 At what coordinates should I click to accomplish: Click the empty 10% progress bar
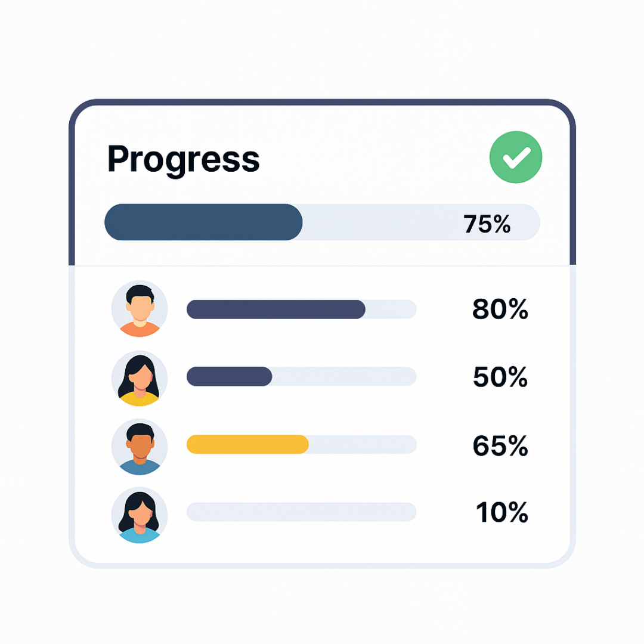point(301,512)
